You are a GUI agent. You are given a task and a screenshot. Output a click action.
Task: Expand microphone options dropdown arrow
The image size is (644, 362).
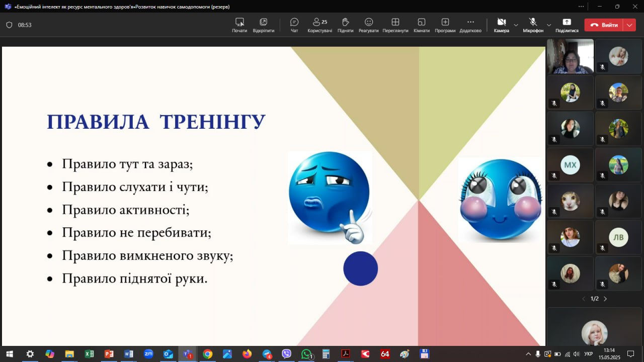(549, 25)
